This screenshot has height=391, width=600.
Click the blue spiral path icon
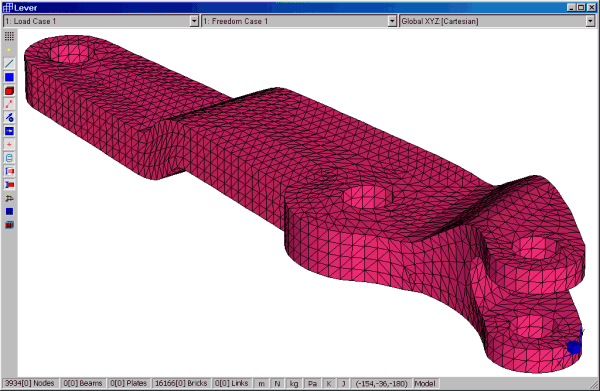point(9,158)
